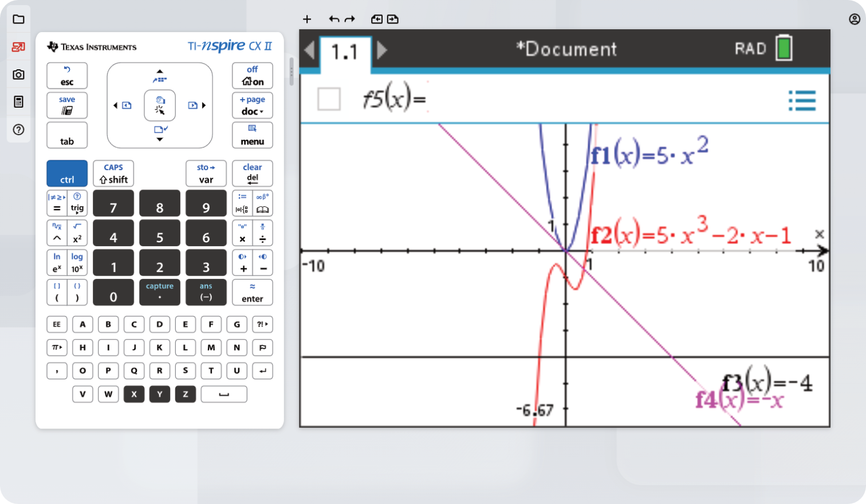This screenshot has width=866, height=504.
Task: Open the files folder icon in sidebar
Action: coord(18,19)
